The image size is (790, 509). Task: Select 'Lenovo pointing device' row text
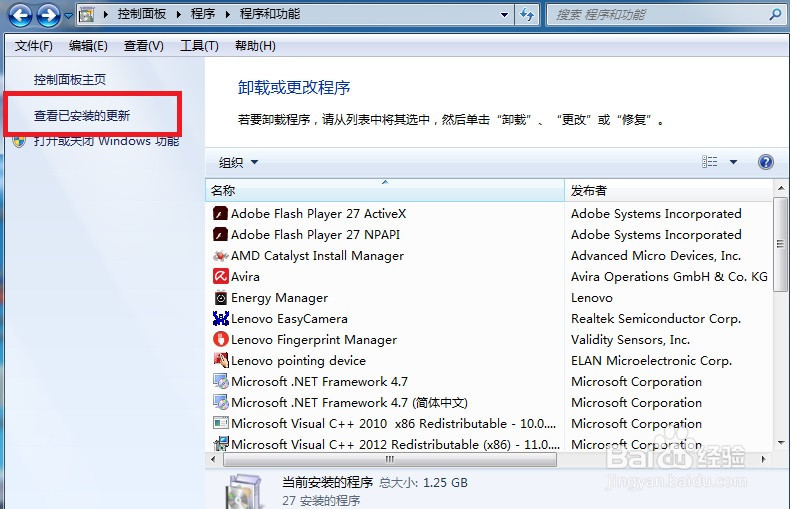298,361
